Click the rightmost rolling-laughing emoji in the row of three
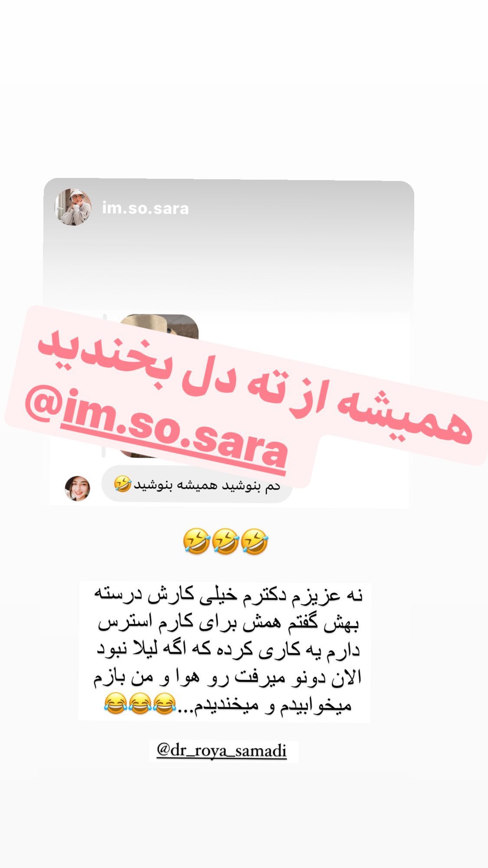This screenshot has height=868, width=488. (255, 541)
